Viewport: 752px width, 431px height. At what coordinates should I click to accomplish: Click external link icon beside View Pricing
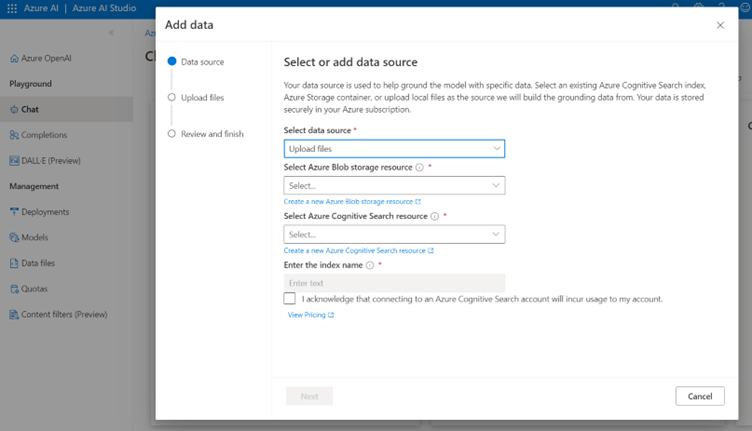331,315
